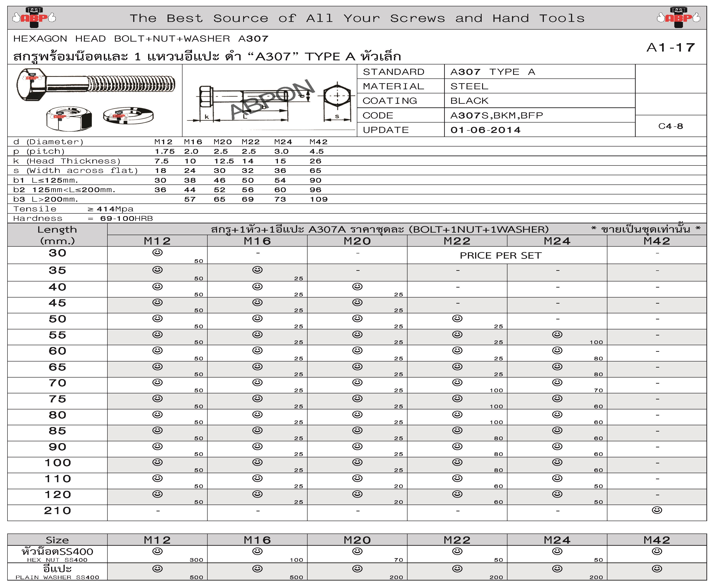The width and height of the screenshot is (713, 588).
Task: Click the smiley for M12 hex nut SS400
Action: [158, 551]
